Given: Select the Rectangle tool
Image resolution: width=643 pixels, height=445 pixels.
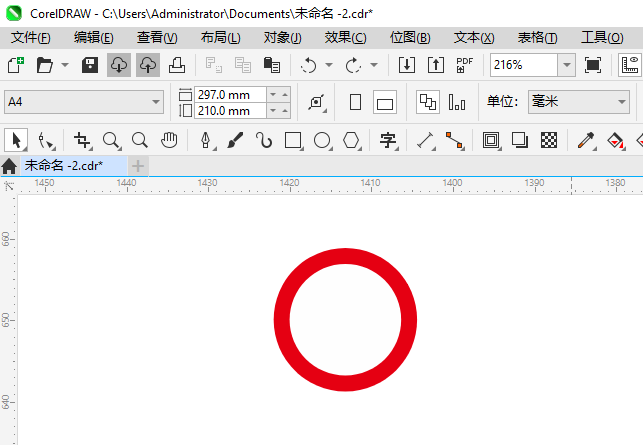Looking at the screenshot, I should pyautogui.click(x=293, y=140).
